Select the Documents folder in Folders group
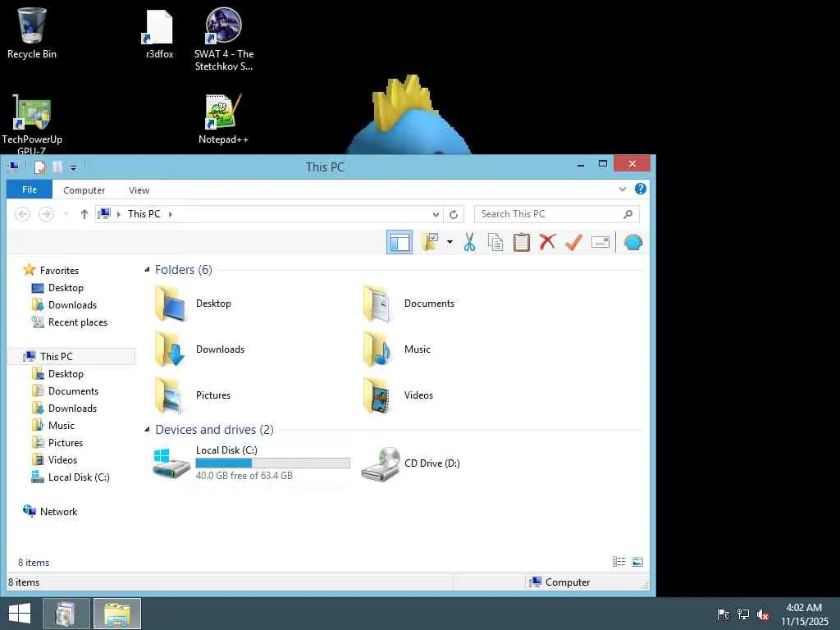 tap(409, 304)
